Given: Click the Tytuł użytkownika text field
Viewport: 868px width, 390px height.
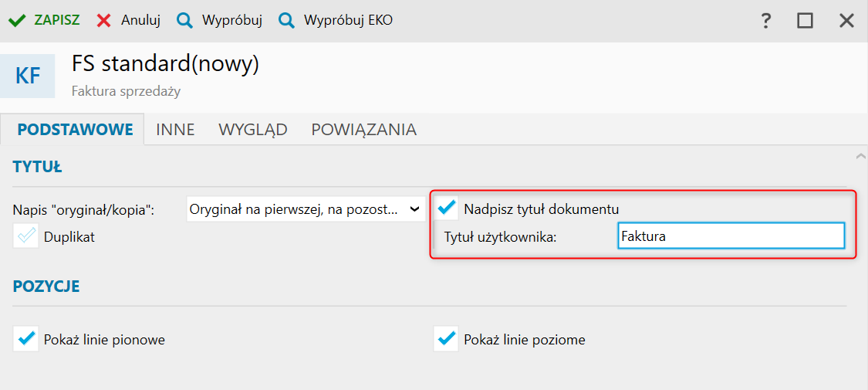Looking at the screenshot, I should pyautogui.click(x=731, y=236).
